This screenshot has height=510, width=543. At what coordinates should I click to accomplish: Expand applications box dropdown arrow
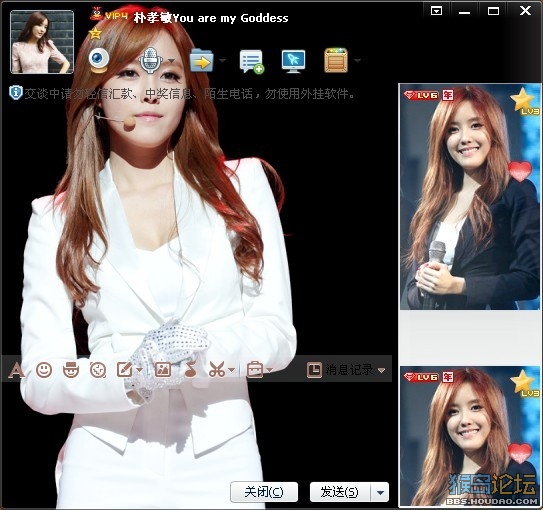point(358,61)
